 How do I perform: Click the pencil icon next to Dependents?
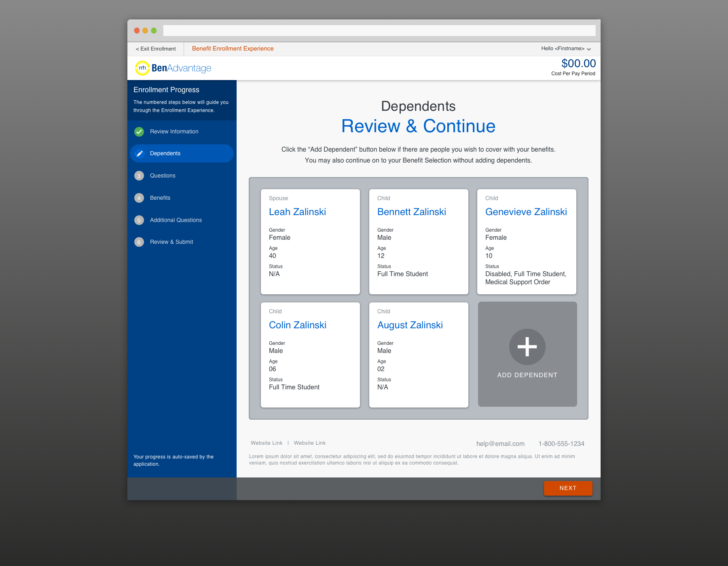coord(139,154)
